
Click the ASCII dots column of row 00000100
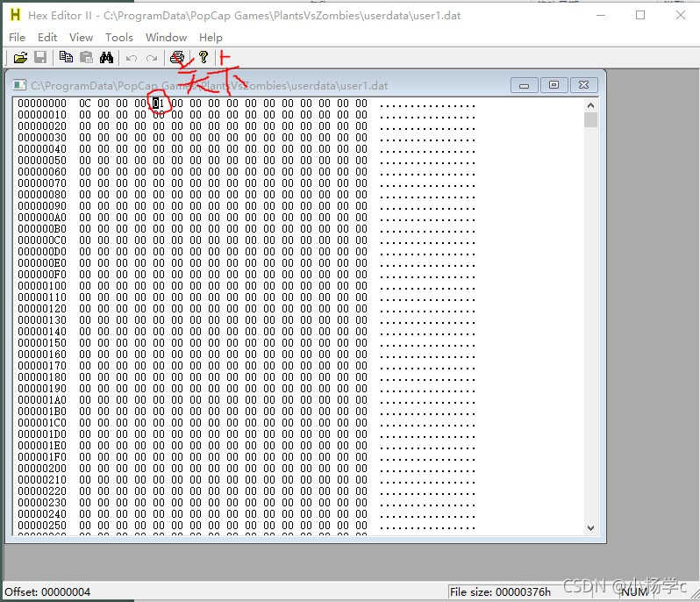428,287
